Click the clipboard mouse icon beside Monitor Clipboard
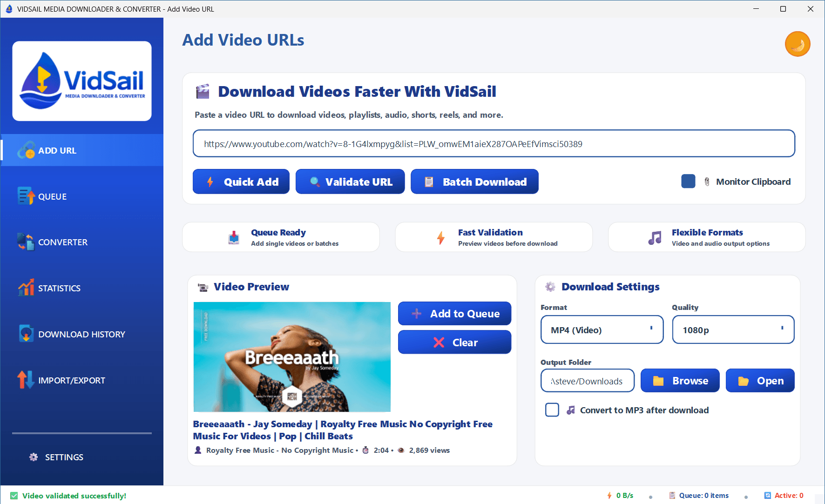This screenshot has width=825, height=504. [x=707, y=181]
